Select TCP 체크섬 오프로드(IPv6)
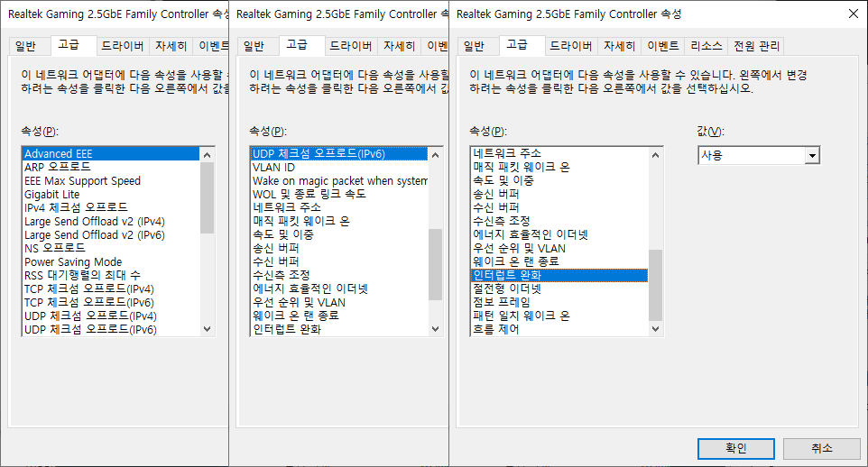Screen dimensions: 868x467 tap(111, 302)
